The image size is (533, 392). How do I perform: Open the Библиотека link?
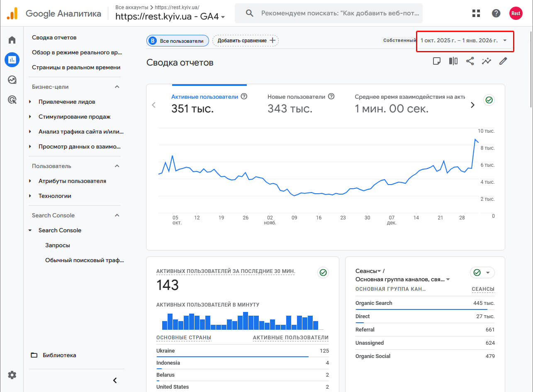[x=59, y=355]
